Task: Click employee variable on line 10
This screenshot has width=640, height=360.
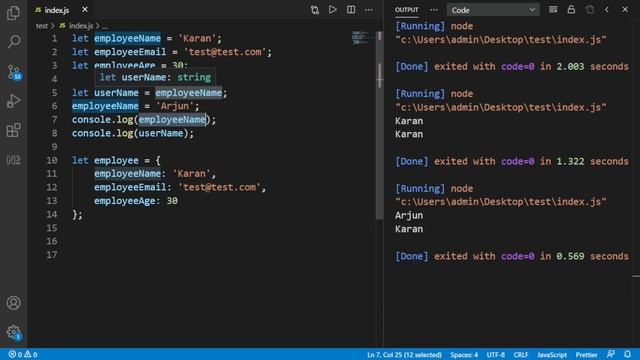Action: tap(116, 160)
